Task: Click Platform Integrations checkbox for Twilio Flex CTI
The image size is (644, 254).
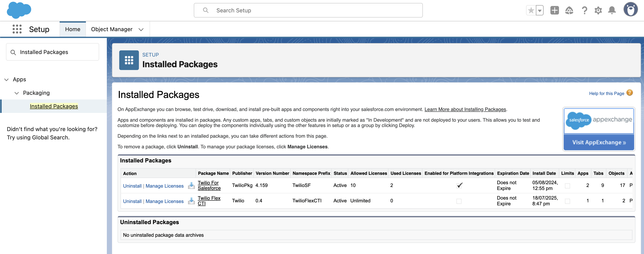Action: tap(459, 201)
